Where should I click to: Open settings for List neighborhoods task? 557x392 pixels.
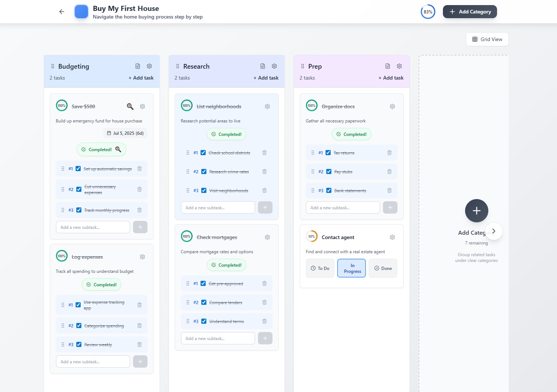click(267, 106)
